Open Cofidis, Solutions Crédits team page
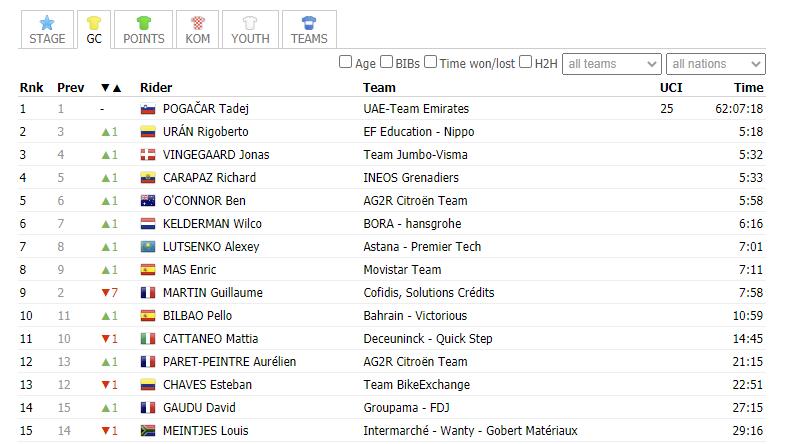 pos(429,293)
